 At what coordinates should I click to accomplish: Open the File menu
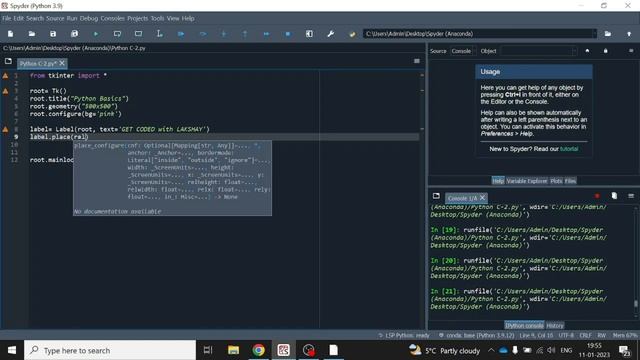[7, 18]
